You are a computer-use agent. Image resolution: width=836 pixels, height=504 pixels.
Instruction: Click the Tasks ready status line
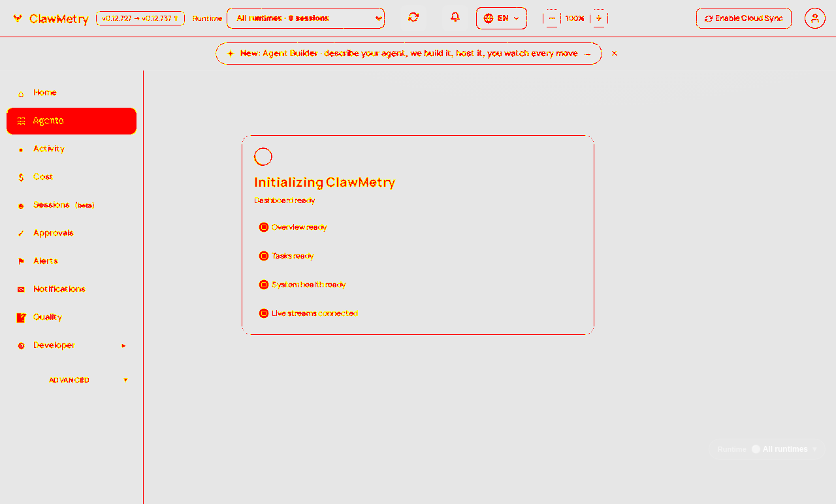pyautogui.click(x=286, y=256)
